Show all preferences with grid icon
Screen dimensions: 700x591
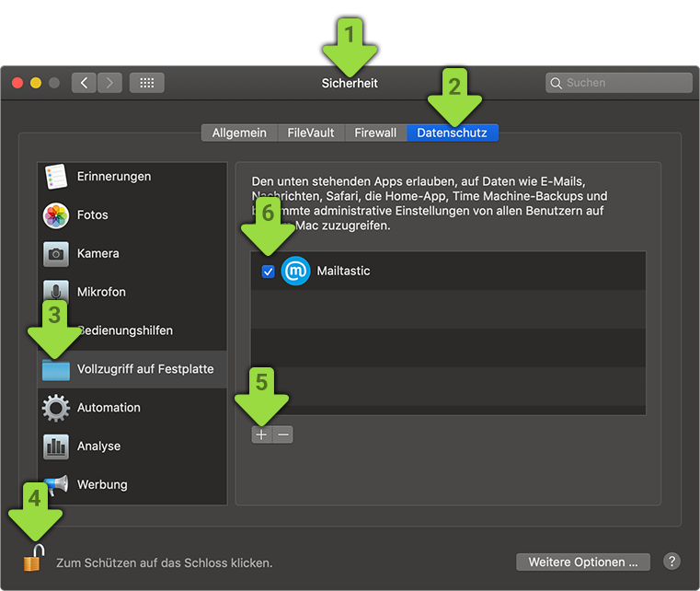[x=147, y=83]
